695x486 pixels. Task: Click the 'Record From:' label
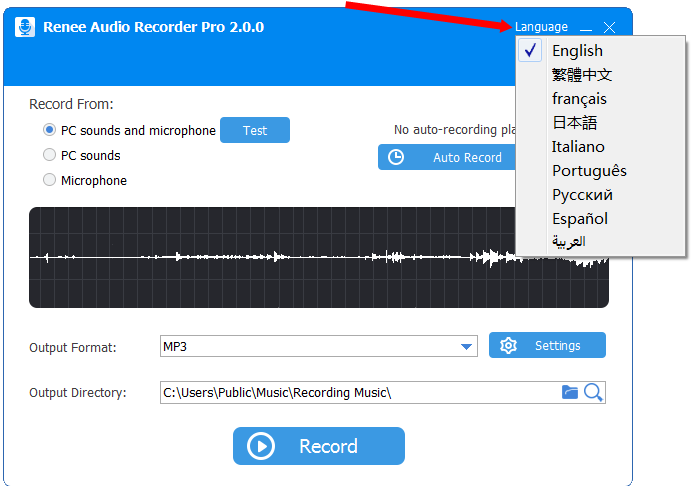point(71,104)
